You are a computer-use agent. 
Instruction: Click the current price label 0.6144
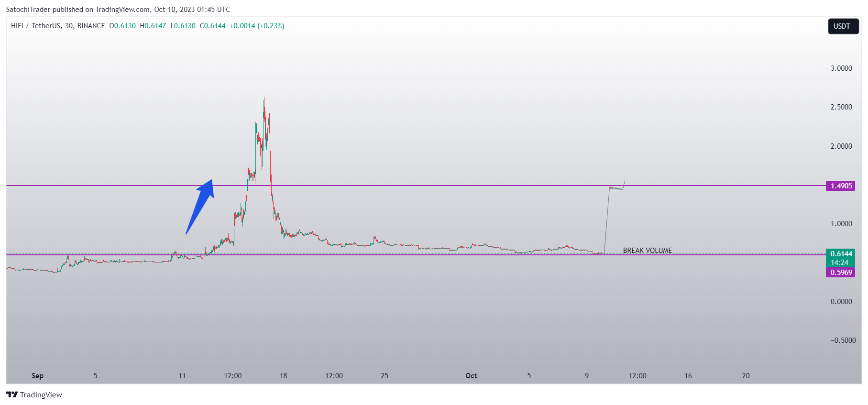point(840,254)
